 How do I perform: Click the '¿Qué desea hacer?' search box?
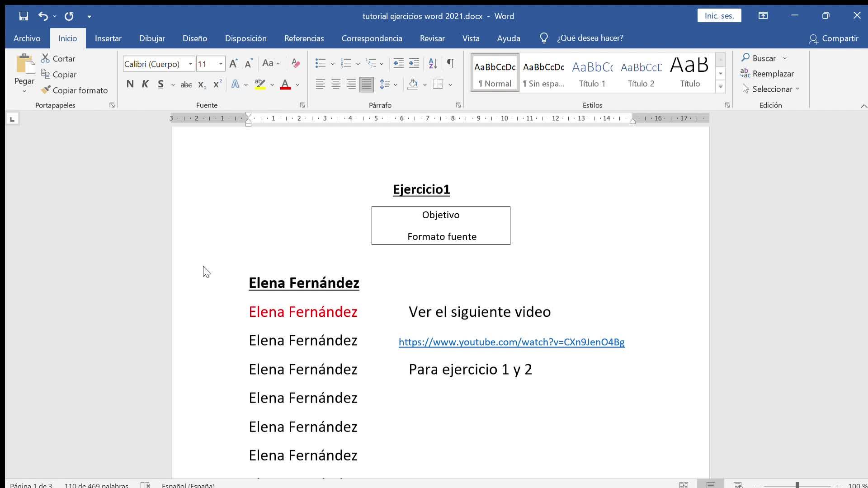pos(590,38)
